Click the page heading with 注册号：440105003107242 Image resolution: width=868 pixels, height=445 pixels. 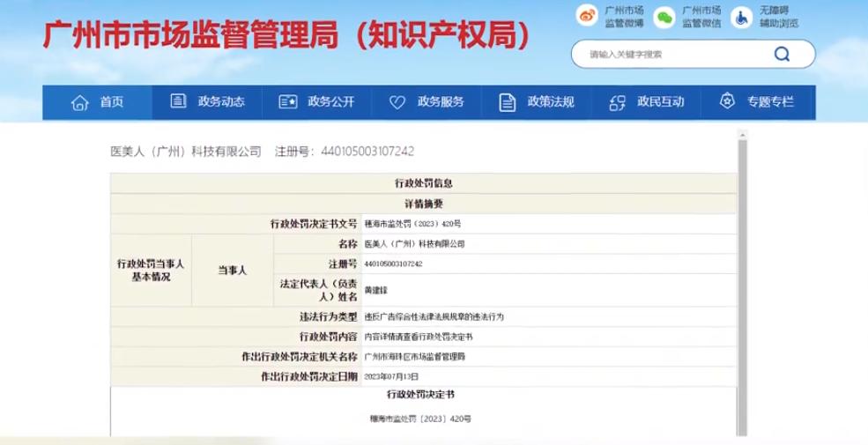tap(263, 151)
